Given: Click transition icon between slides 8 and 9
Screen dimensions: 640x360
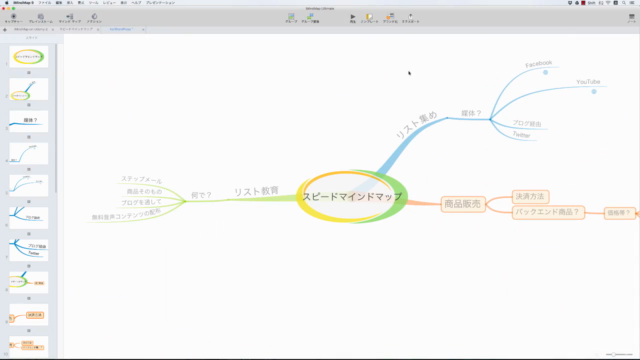Looking at the screenshot, I should [x=29, y=298].
